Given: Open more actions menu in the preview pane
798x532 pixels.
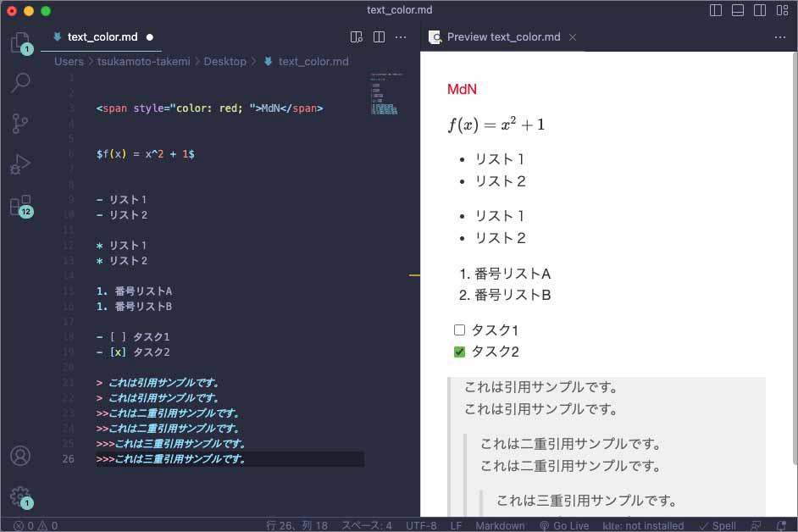Looking at the screenshot, I should (x=780, y=37).
